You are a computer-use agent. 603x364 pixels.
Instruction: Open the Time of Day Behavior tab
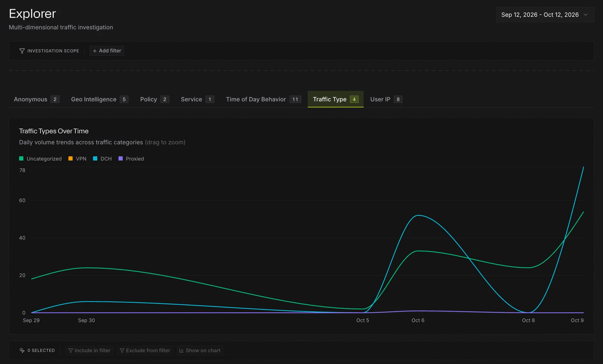click(x=263, y=99)
